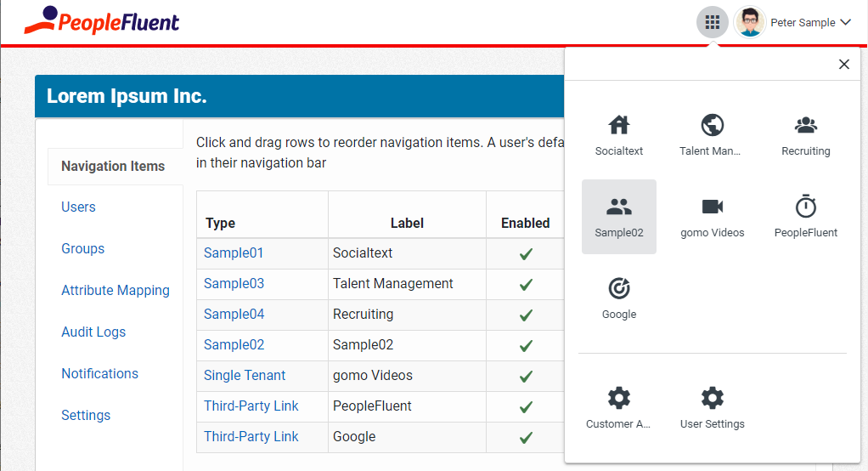Screen dimensions: 868x471
Task: Open the User Settings gear icon
Action: pos(712,398)
